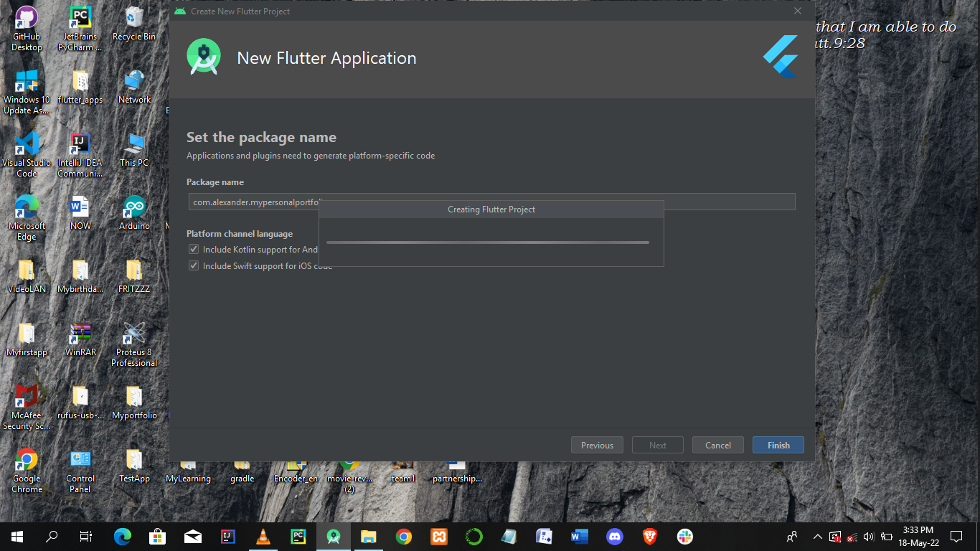Open TestApp folder on desktop
This screenshot has height=551, width=980.
(x=134, y=466)
